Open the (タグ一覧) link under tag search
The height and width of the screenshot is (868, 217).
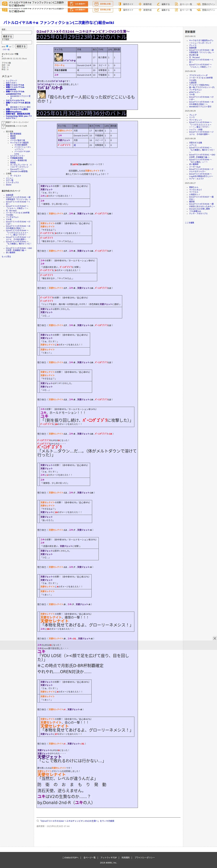[x=6, y=50]
